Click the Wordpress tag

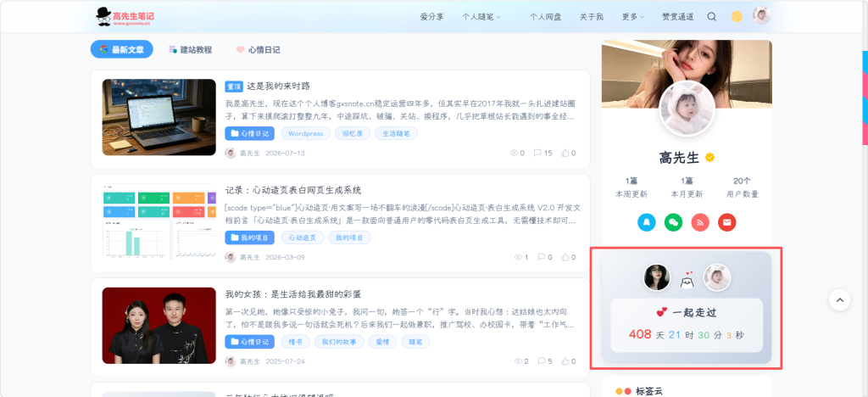(305, 133)
